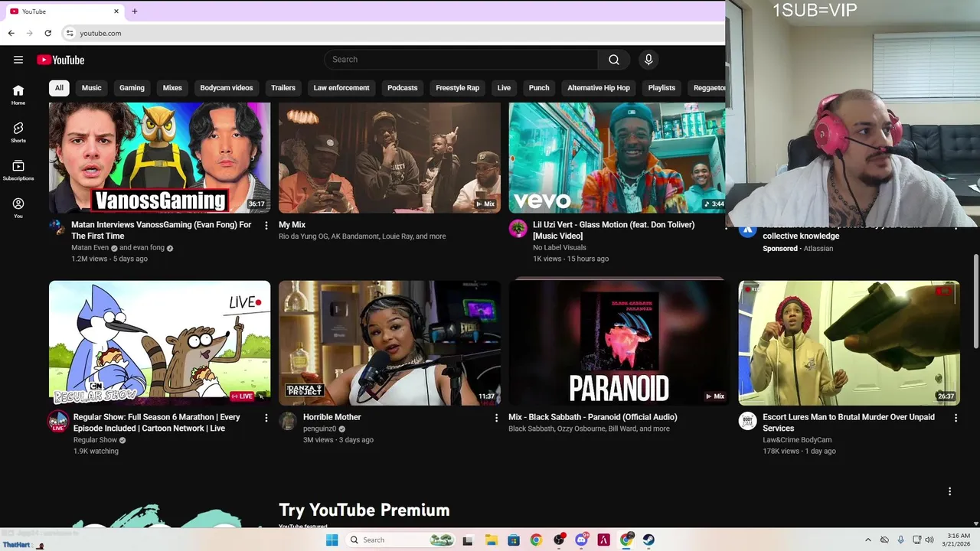Open Home in the left sidebar
The image size is (980, 551).
(18, 95)
